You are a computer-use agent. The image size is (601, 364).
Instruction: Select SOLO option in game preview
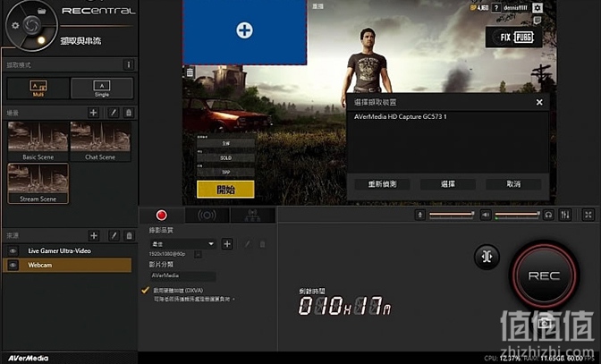coord(225,158)
